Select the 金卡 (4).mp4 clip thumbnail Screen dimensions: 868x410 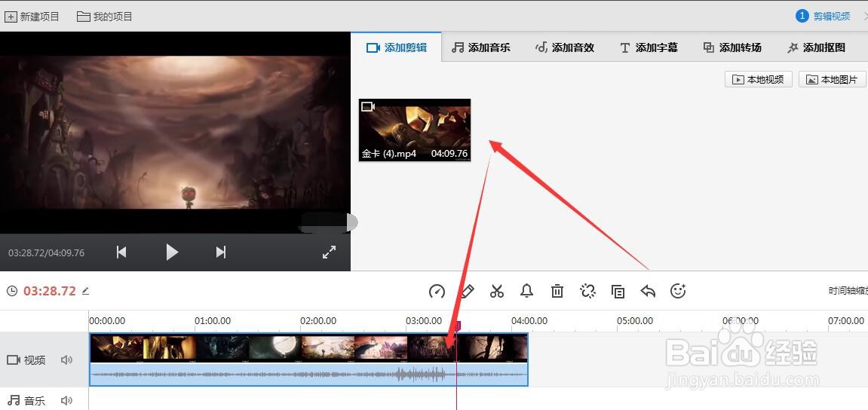point(415,130)
